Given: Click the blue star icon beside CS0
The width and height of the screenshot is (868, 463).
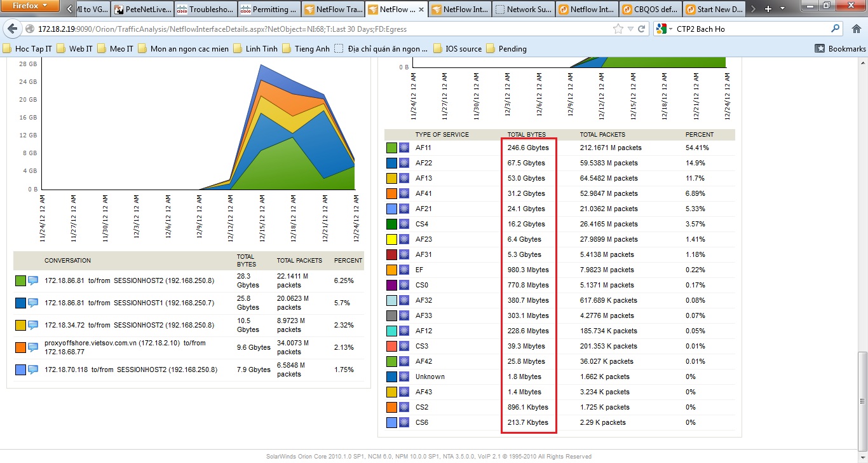Looking at the screenshot, I should [403, 285].
